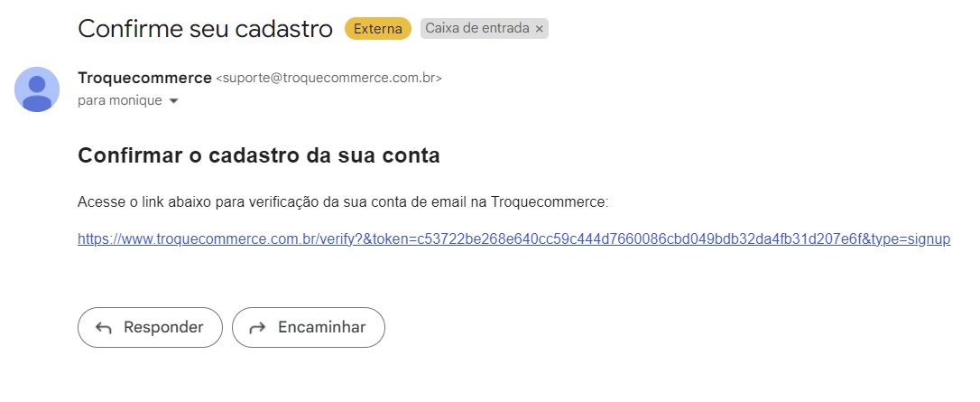Click the yellow Externa badge

[378, 29]
